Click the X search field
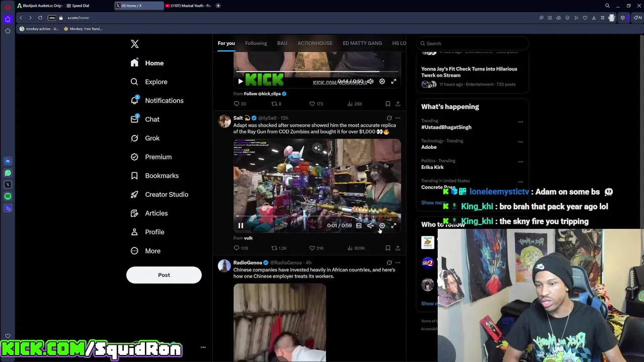Viewport: 644px width, 362px height. click(472, 43)
